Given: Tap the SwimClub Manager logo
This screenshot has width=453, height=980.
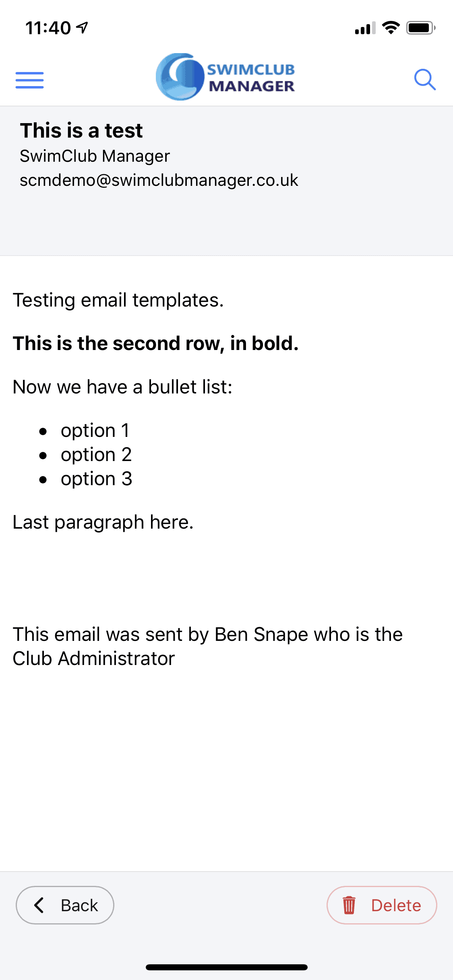Looking at the screenshot, I should (225, 77).
